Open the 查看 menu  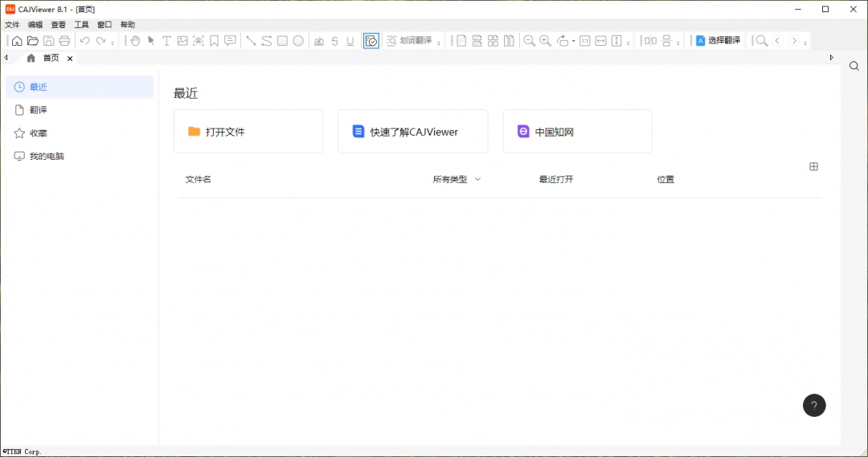pos(58,25)
